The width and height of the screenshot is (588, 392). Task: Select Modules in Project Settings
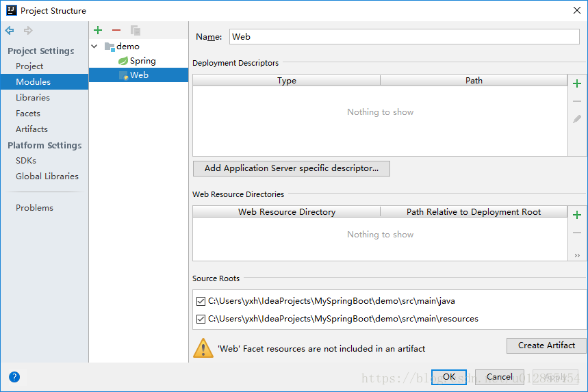[x=44, y=81]
